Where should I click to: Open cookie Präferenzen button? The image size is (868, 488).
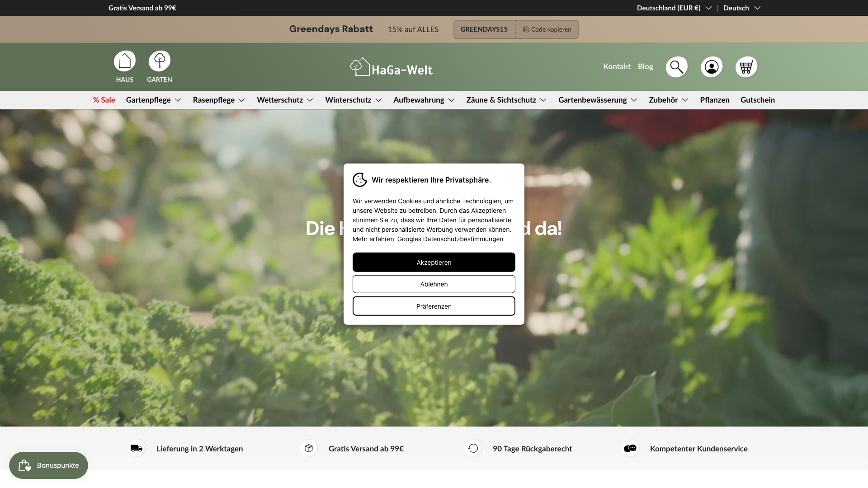(x=434, y=306)
